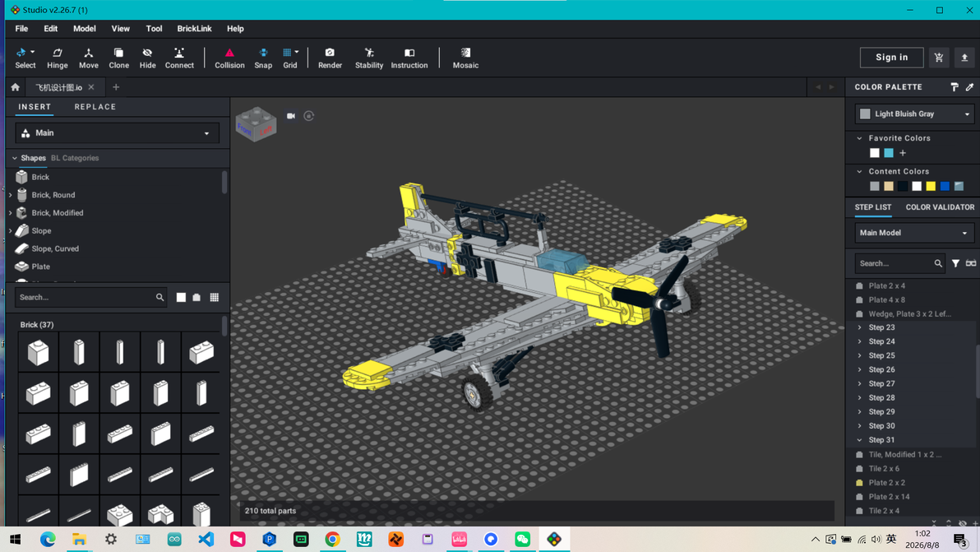Expand Step 27
Image resolution: width=980 pixels, height=552 pixels.
click(x=859, y=384)
